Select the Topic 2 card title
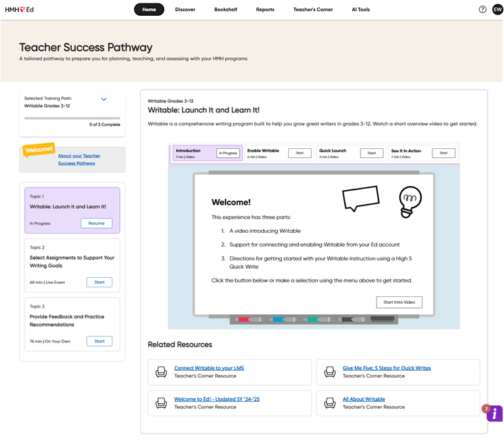The height and width of the screenshot is (441, 504). tap(72, 262)
